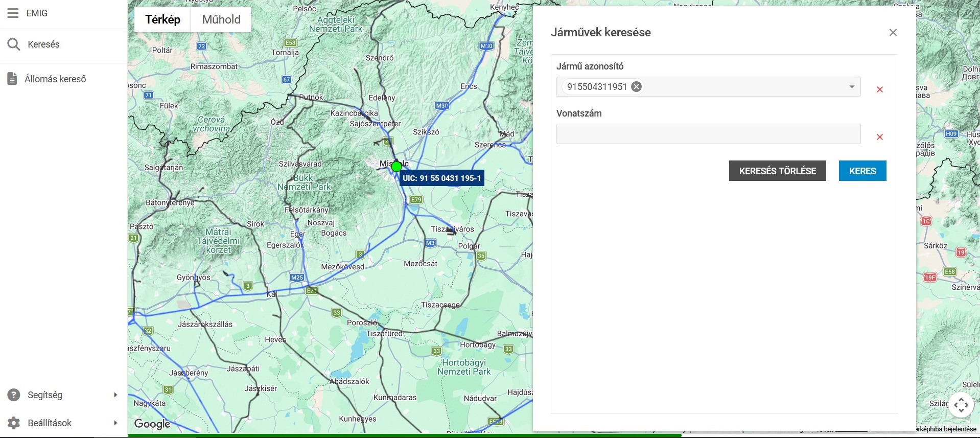This screenshot has width=980, height=438.
Task: Click the Jármű azonosító label
Action: (x=590, y=66)
